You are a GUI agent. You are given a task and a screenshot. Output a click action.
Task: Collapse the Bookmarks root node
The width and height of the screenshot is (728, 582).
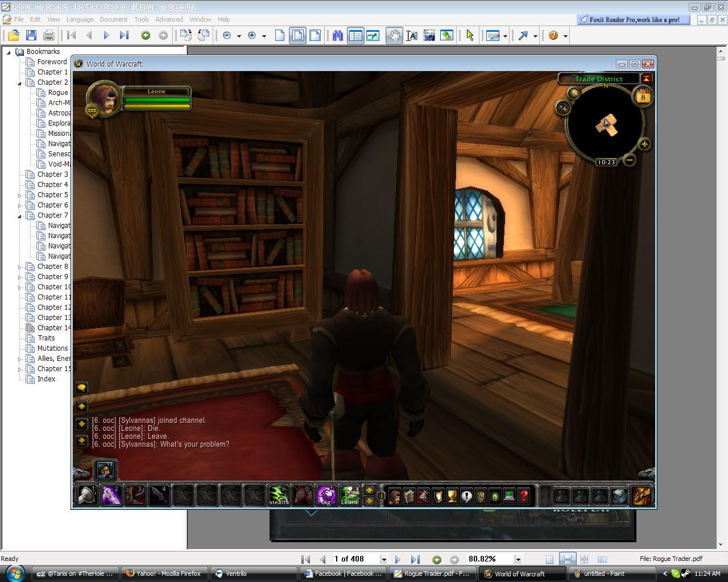(x=9, y=52)
